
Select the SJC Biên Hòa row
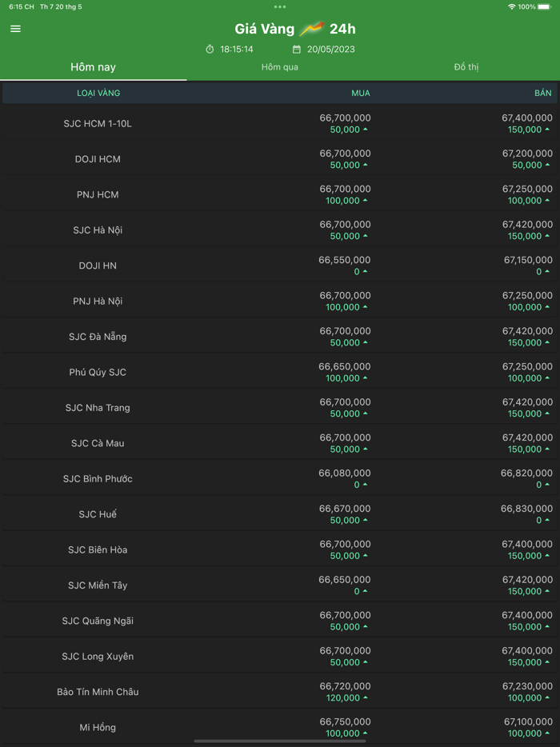pos(280,549)
